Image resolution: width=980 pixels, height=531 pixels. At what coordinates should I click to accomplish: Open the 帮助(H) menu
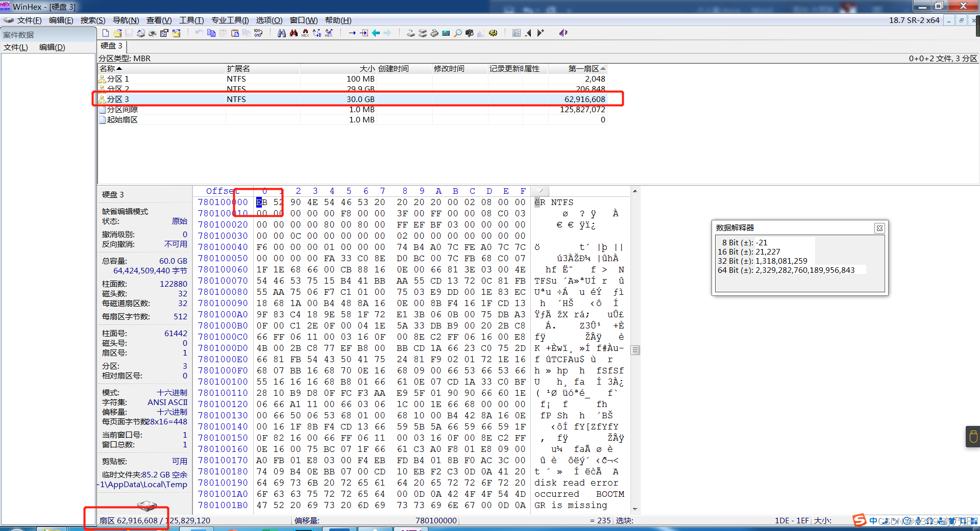tap(338, 20)
